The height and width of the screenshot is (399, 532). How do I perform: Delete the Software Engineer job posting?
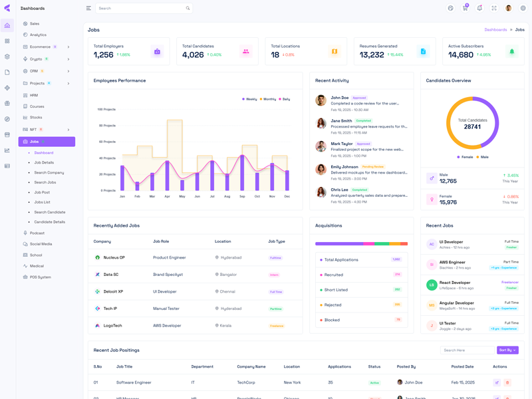pyautogui.click(x=507, y=382)
